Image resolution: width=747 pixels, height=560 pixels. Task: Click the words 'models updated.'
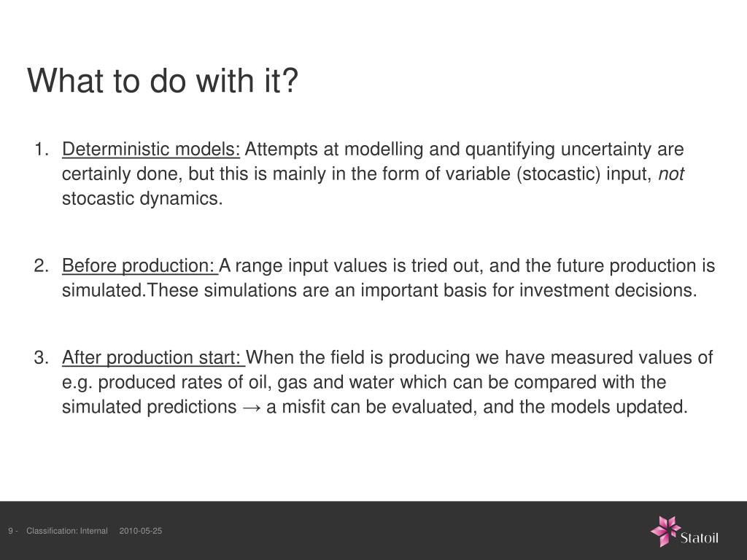[619, 407]
